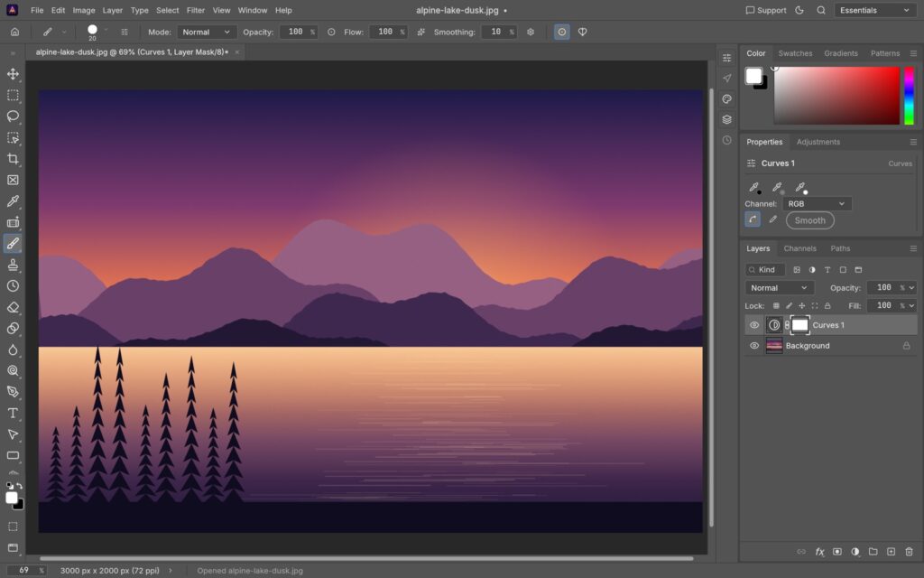This screenshot has height=578, width=924.
Task: Click the white point eyedropper in Properties
Action: (x=800, y=188)
